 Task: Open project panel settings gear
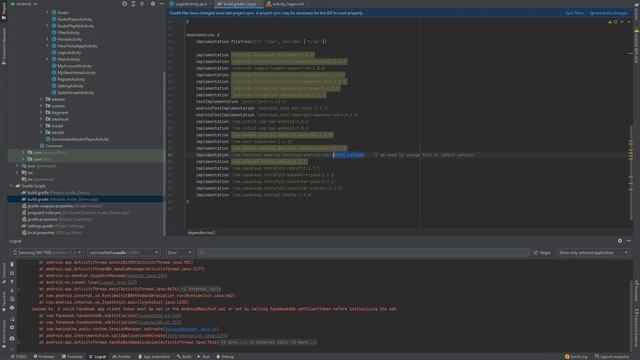click(153, 4)
